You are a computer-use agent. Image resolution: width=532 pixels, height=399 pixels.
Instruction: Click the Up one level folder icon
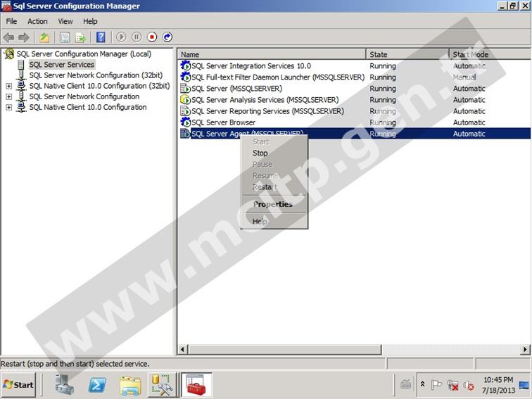tap(44, 37)
